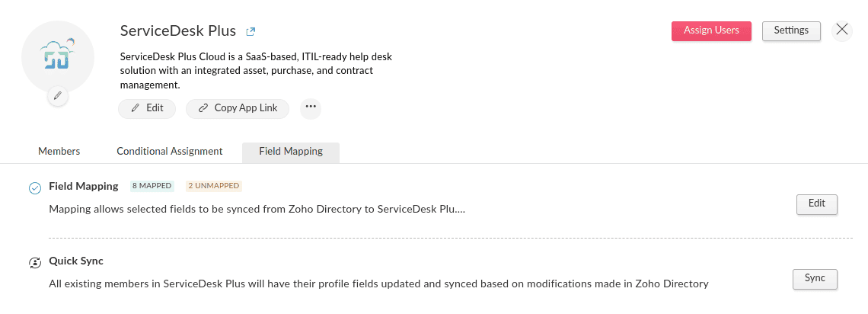Screen dimensions: 868x314
Task: Click the ServiceDesk Plus app logo
Action: pos(58,56)
